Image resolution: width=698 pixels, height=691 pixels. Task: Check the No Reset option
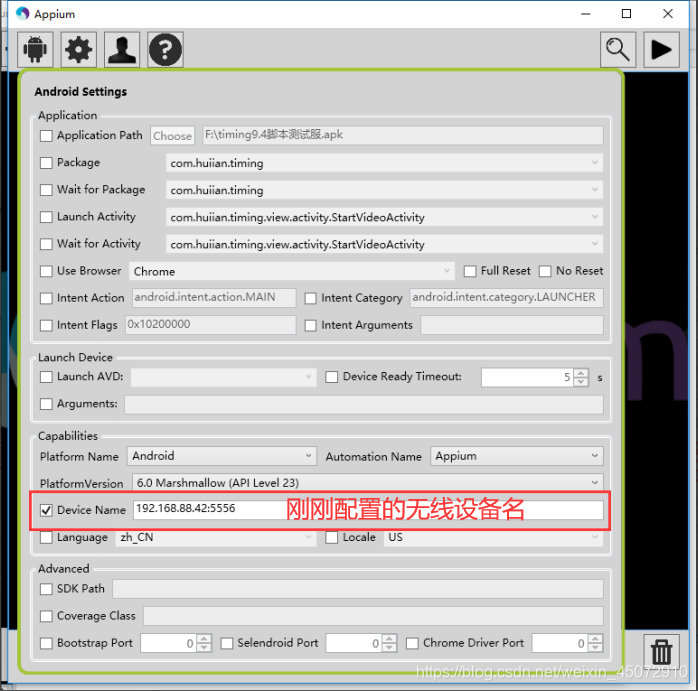(545, 272)
